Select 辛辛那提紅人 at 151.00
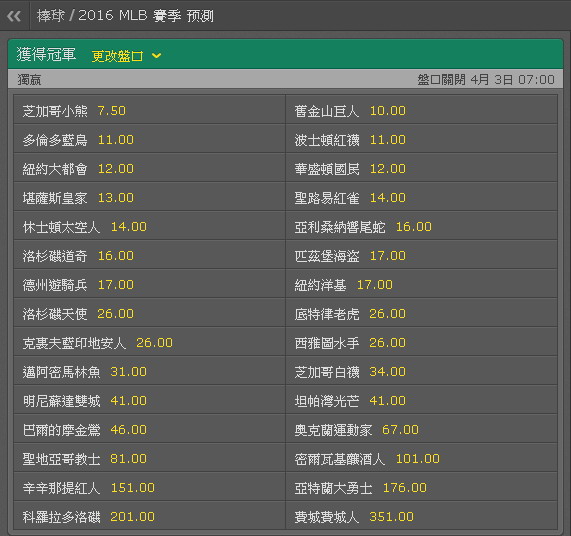 (149, 487)
